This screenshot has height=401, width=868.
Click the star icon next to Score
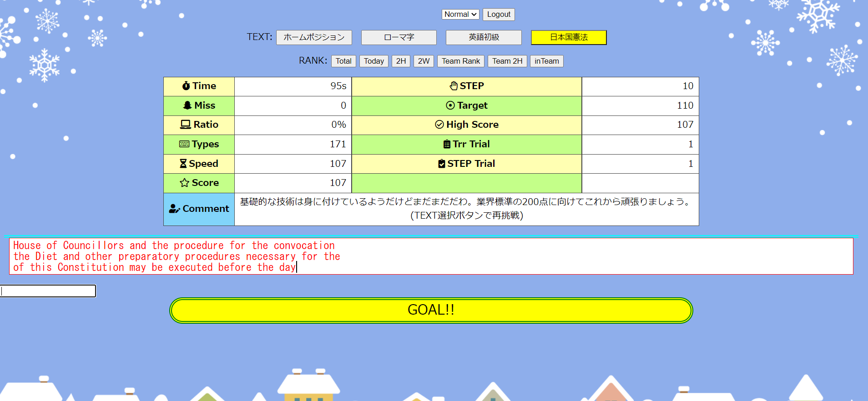pyautogui.click(x=184, y=183)
